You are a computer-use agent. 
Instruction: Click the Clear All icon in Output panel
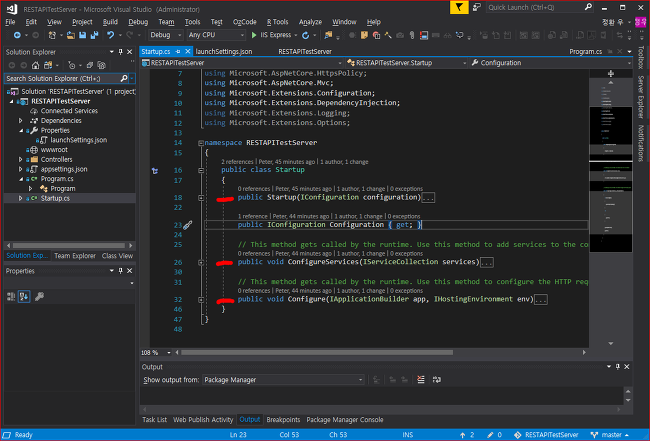(x=421, y=379)
